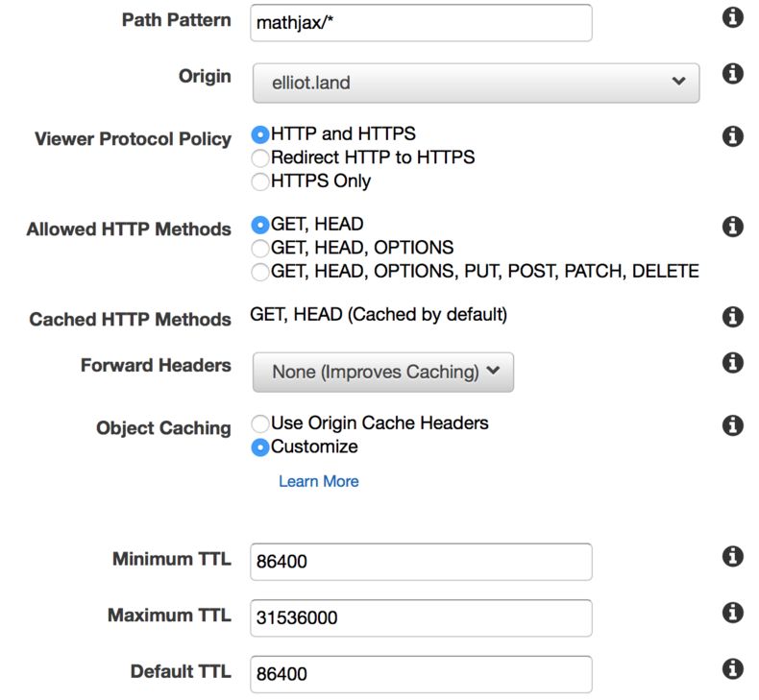Follow the Learn More link
759x700 pixels.
(x=318, y=481)
